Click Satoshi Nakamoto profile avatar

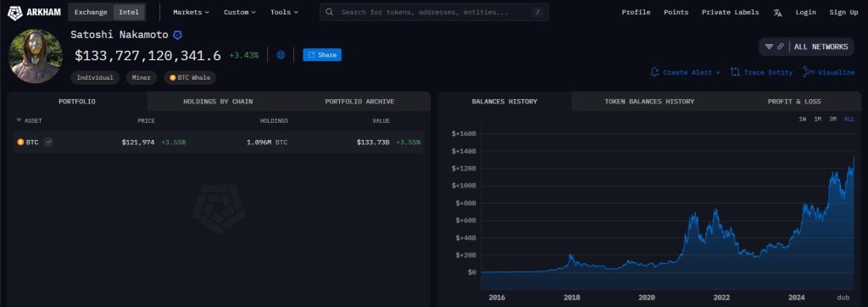[x=36, y=56]
